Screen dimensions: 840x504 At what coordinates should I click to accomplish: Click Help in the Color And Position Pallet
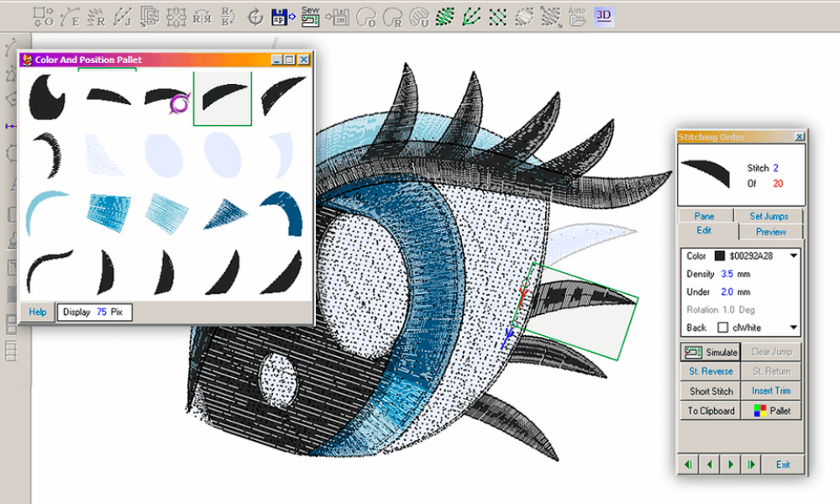click(x=38, y=312)
